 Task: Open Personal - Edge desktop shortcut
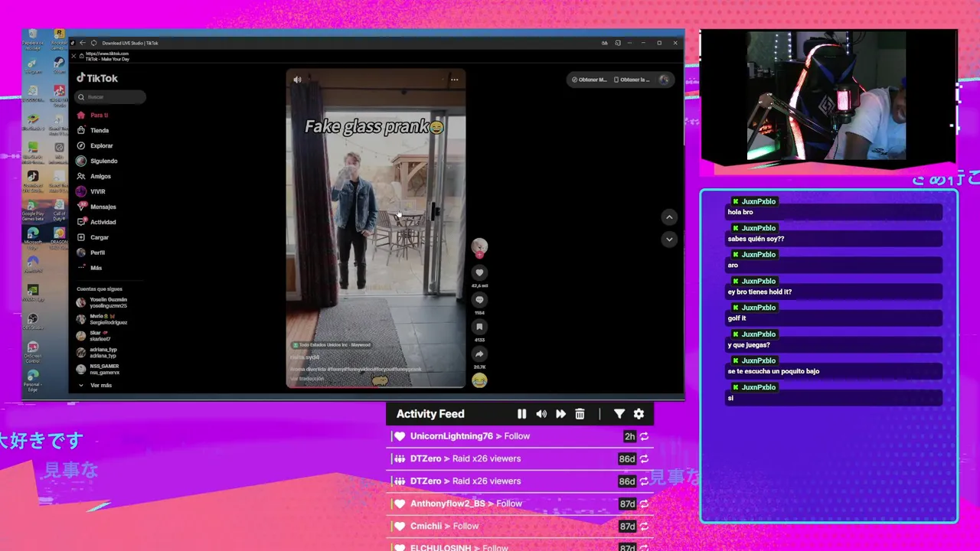[x=32, y=380]
